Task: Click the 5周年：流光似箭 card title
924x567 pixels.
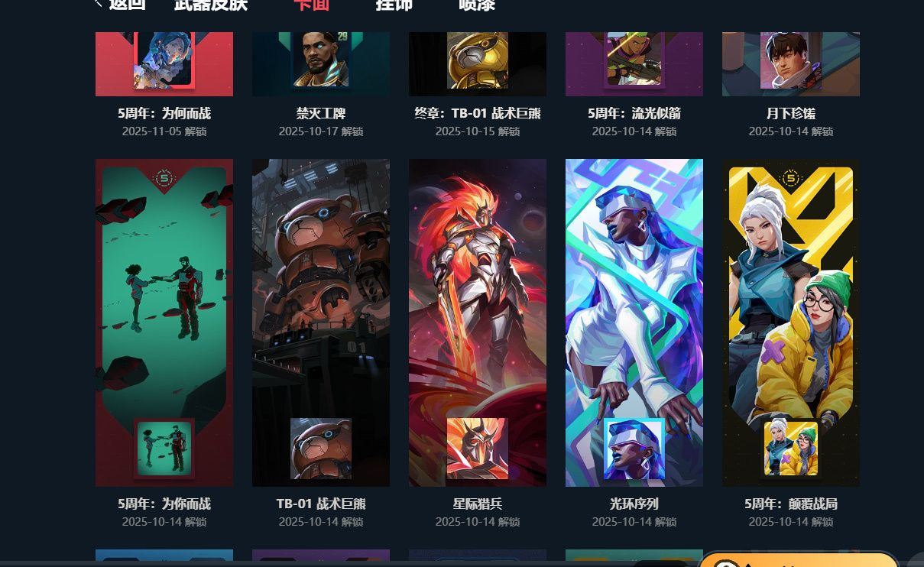Action: click(x=634, y=113)
